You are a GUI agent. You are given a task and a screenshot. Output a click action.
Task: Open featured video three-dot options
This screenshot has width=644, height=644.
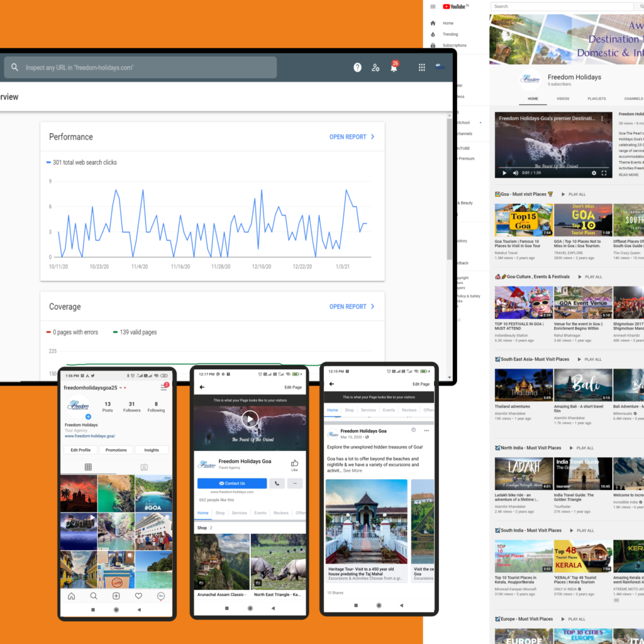[x=602, y=118]
